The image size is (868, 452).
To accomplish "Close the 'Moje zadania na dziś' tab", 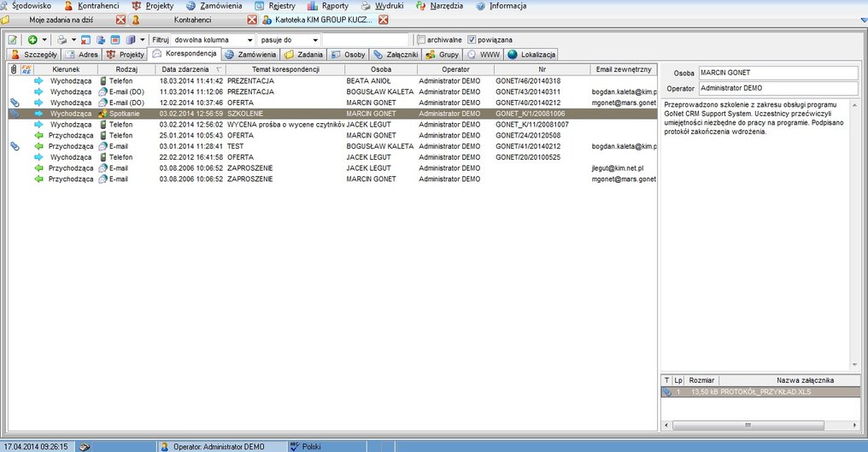I will tap(120, 20).
